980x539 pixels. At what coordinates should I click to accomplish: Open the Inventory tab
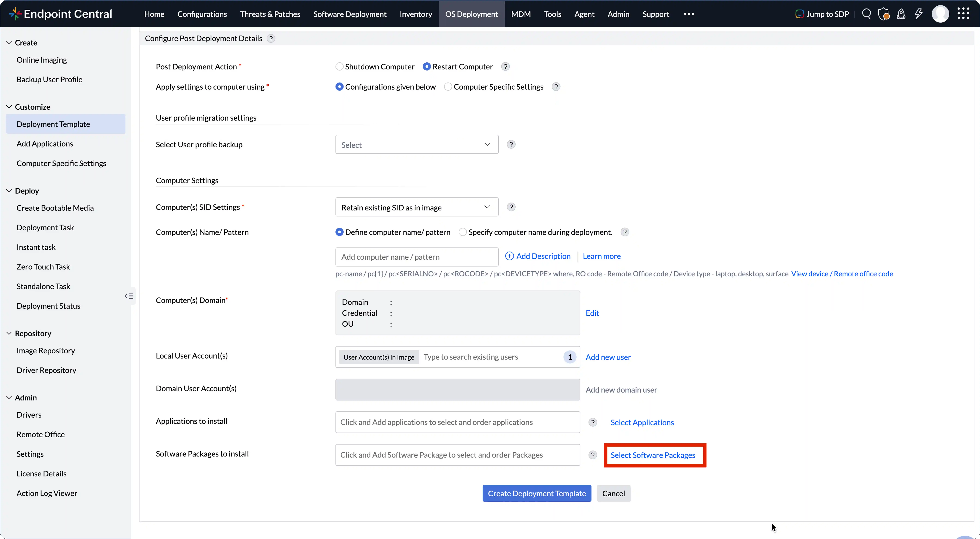click(416, 14)
